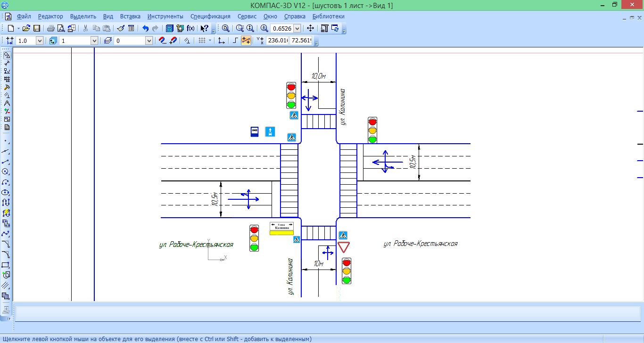Open the variables f(x) panel
Viewport: 644px width, 343px height.
click(x=190, y=28)
